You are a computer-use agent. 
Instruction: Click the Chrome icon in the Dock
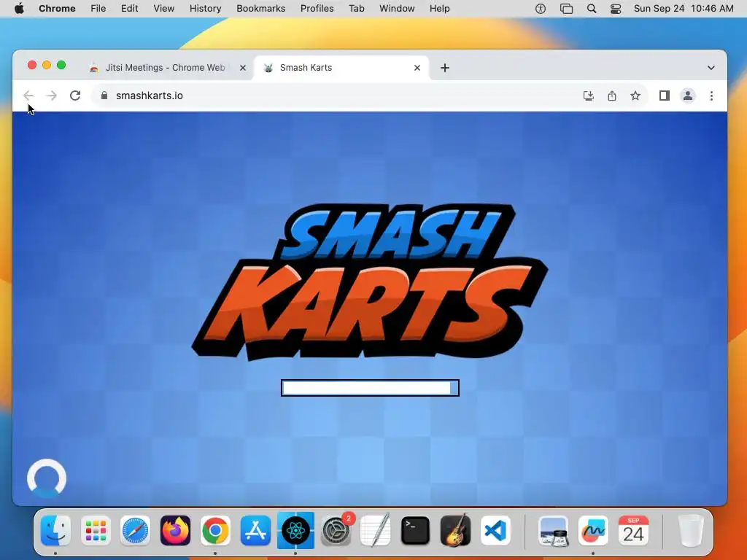(215, 531)
